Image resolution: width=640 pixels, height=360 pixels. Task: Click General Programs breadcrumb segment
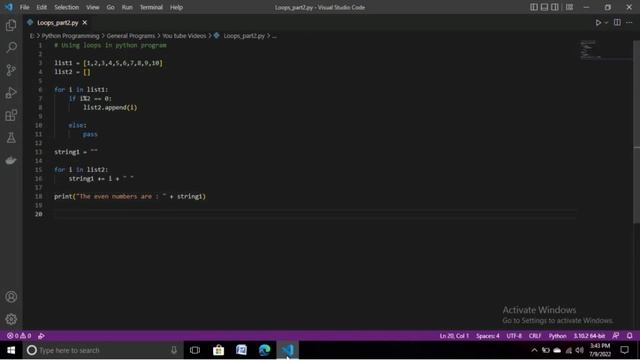(131, 36)
